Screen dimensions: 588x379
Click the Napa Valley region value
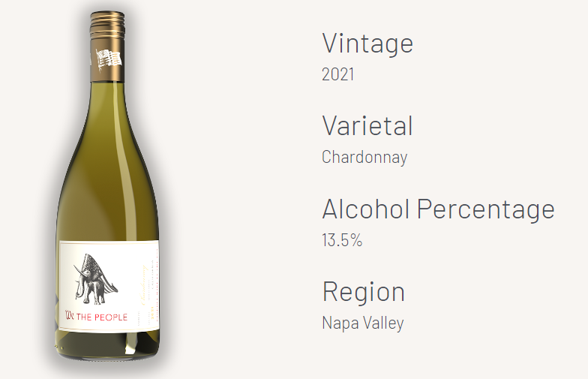pyautogui.click(x=363, y=323)
